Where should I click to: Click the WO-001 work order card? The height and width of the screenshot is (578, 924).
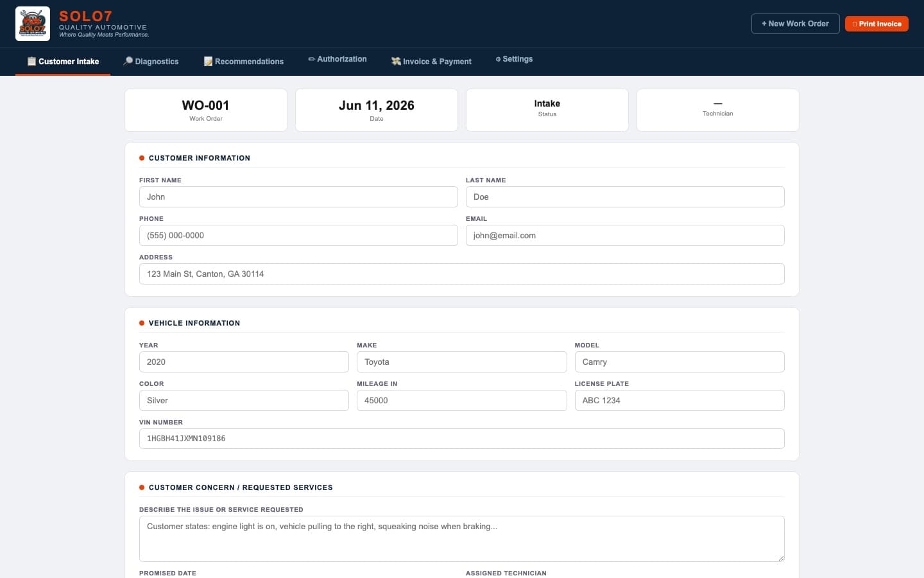coord(206,110)
